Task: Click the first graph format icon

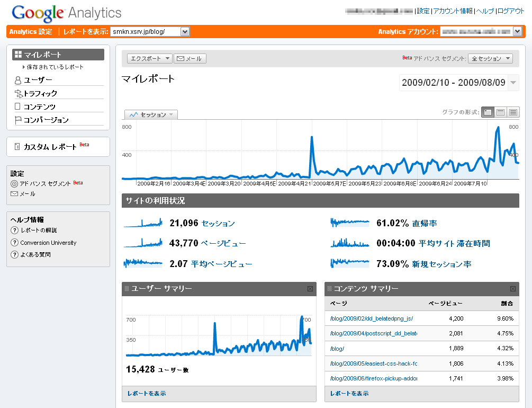Action: pyautogui.click(x=488, y=112)
